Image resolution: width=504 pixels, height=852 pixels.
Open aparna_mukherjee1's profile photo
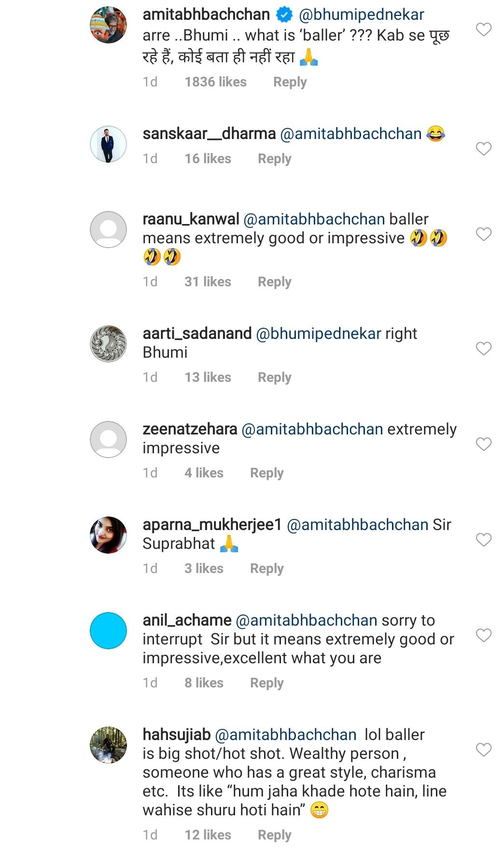109,535
